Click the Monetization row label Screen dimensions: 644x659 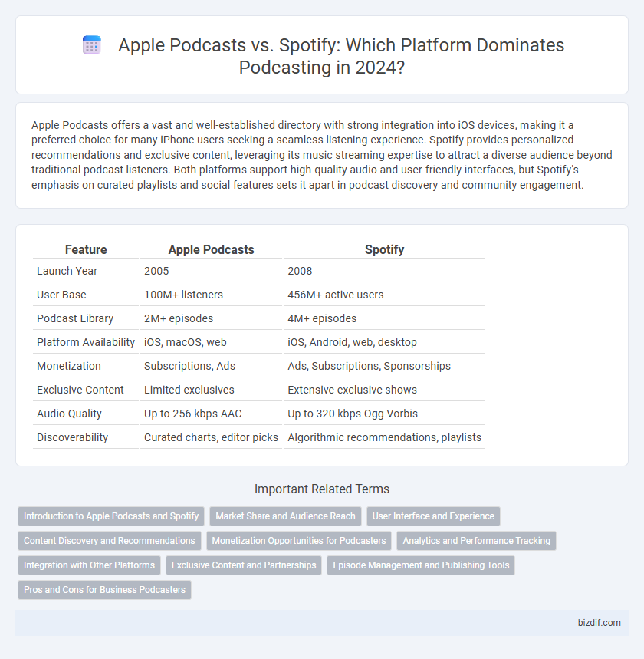click(x=86, y=366)
